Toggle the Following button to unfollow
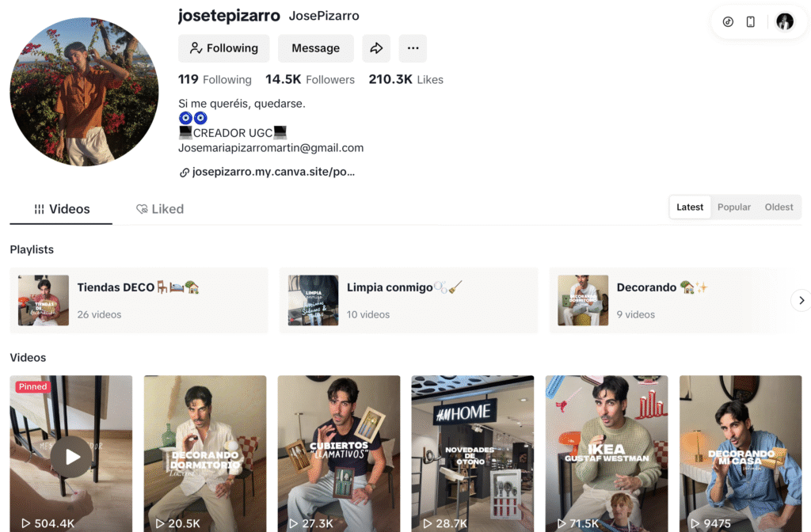Screen dimensions: 811x532 pyautogui.click(x=223, y=48)
